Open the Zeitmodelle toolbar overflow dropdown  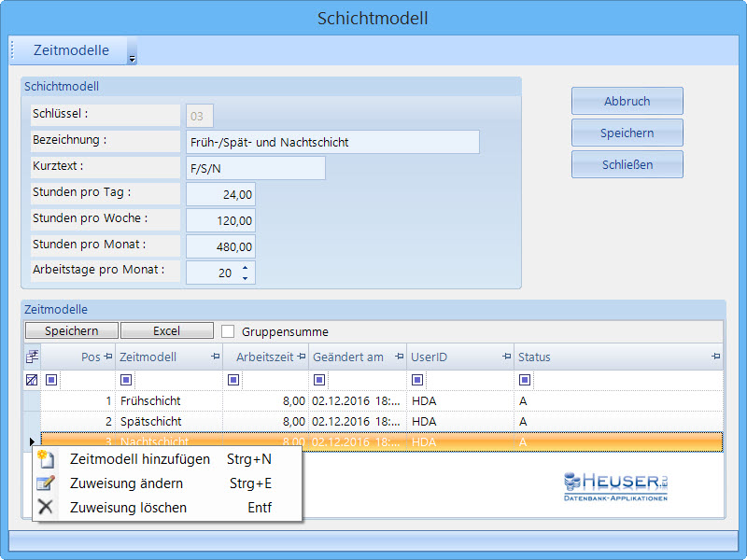pos(132,59)
